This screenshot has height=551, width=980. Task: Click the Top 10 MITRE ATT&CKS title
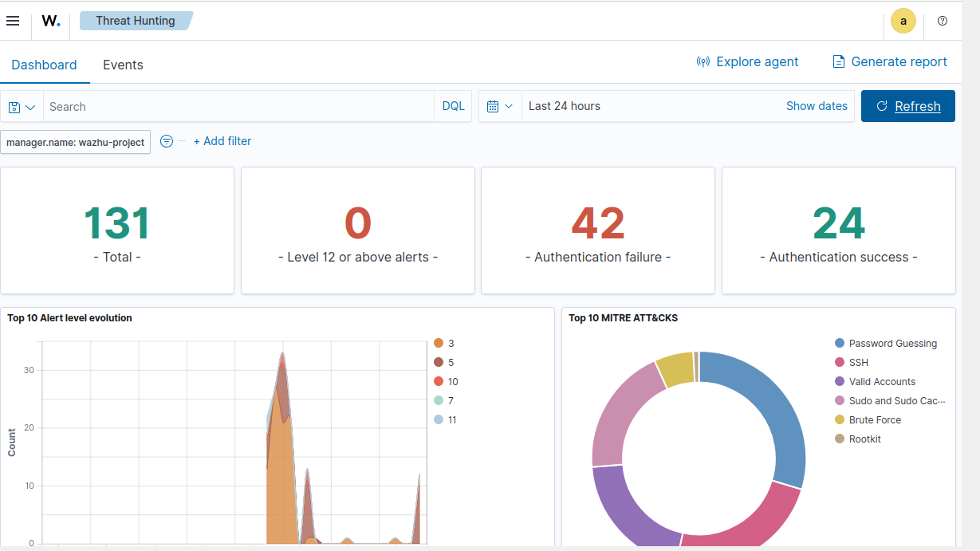point(622,318)
